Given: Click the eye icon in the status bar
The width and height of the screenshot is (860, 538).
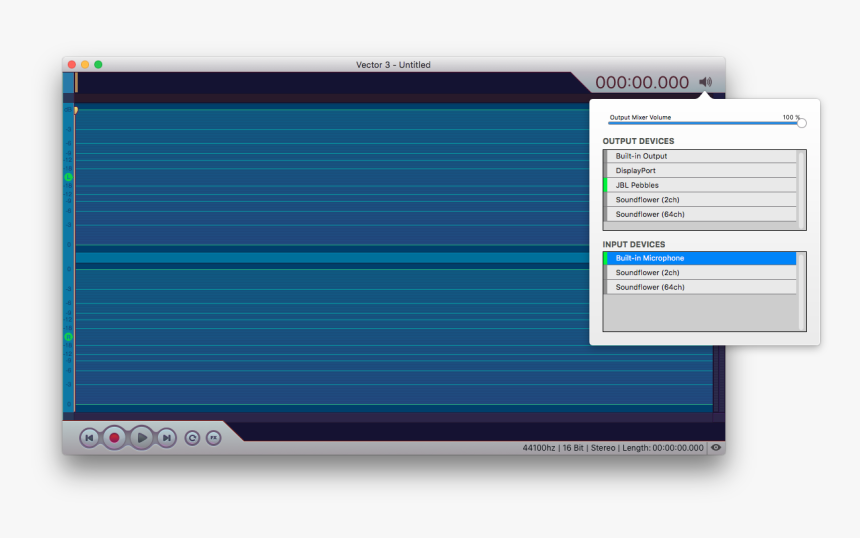Looking at the screenshot, I should (x=716, y=448).
